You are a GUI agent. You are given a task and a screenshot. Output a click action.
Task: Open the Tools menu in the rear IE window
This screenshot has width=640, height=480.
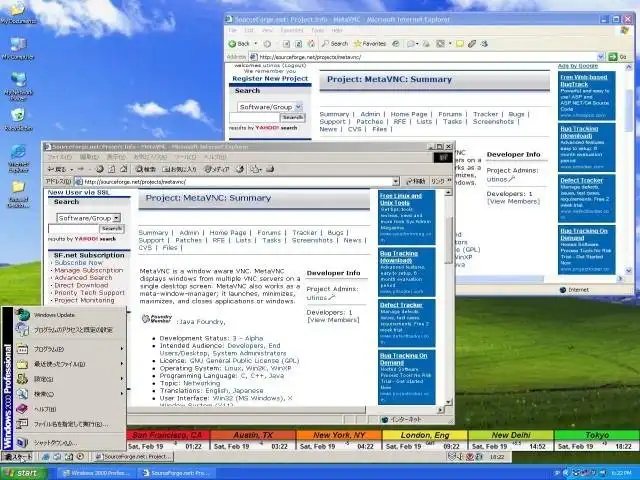click(318, 31)
